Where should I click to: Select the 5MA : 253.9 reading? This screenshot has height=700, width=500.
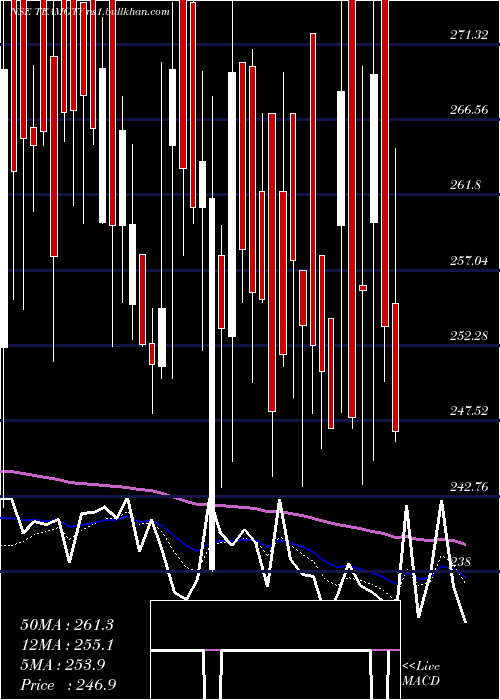(x=63, y=665)
